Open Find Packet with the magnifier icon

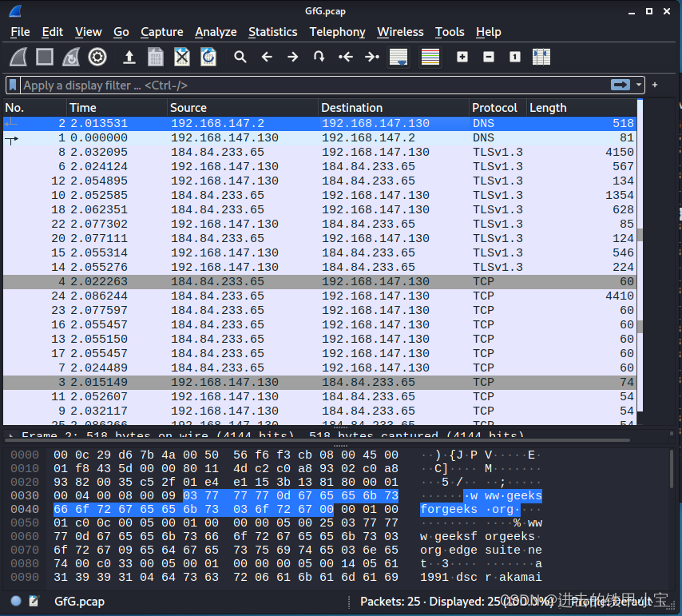pos(240,57)
